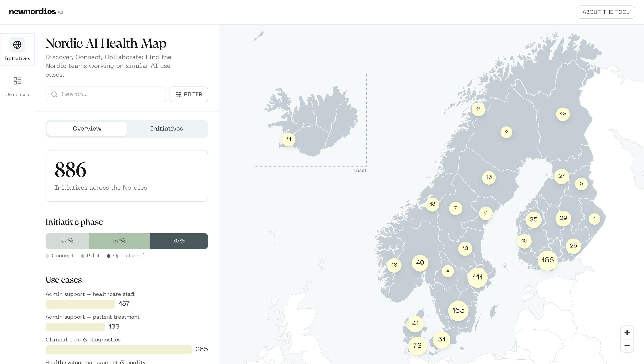Screen dimensions: 644x364
Task: Open map cluster marker 25
Action: coord(573,246)
